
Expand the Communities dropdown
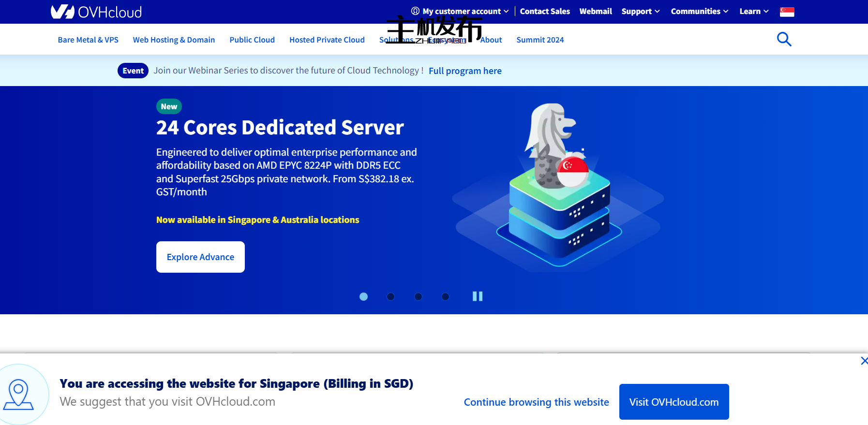pos(700,11)
